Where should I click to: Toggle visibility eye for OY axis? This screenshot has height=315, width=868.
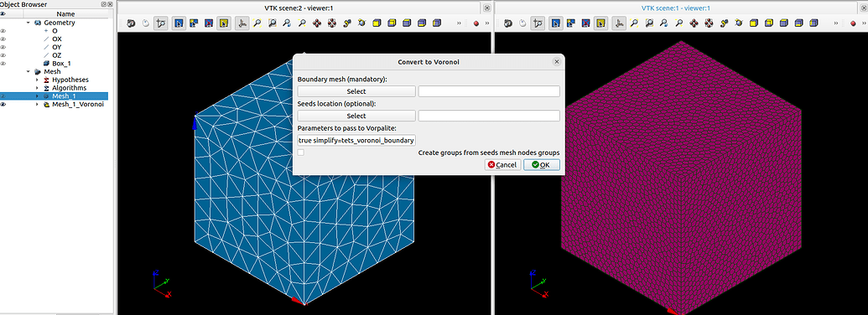point(3,47)
